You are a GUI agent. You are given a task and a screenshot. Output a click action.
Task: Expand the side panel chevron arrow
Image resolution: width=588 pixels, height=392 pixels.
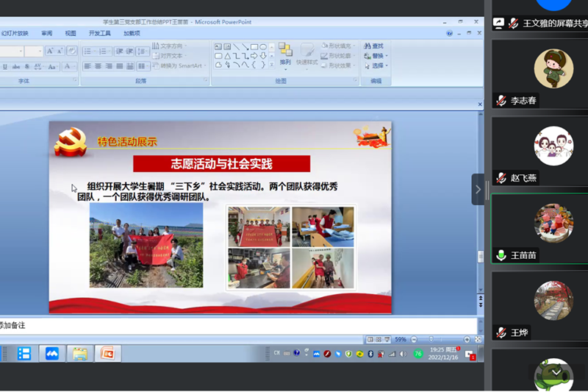tap(478, 189)
